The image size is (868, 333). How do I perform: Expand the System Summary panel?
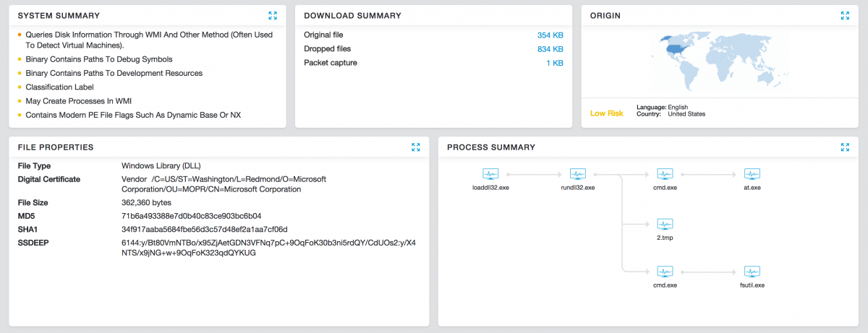click(273, 15)
